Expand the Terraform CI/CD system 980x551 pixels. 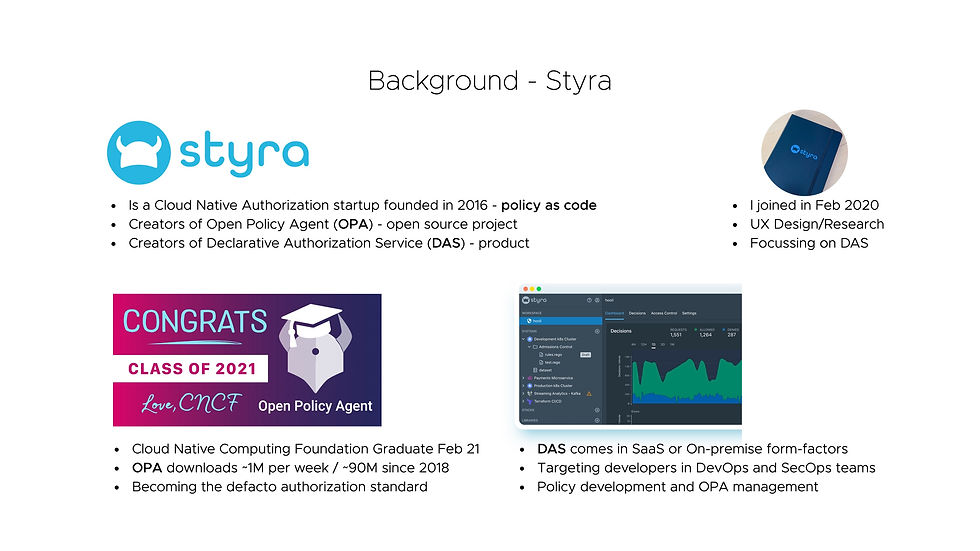click(523, 401)
